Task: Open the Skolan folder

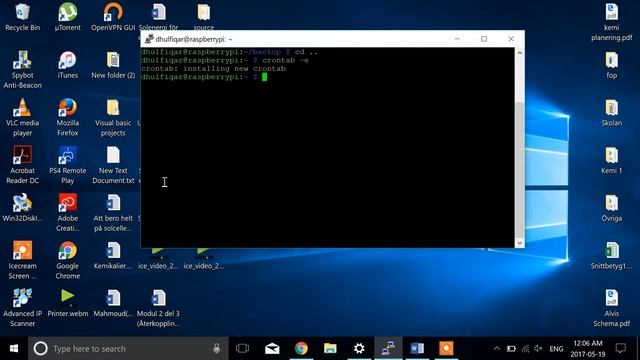Action: point(611,113)
